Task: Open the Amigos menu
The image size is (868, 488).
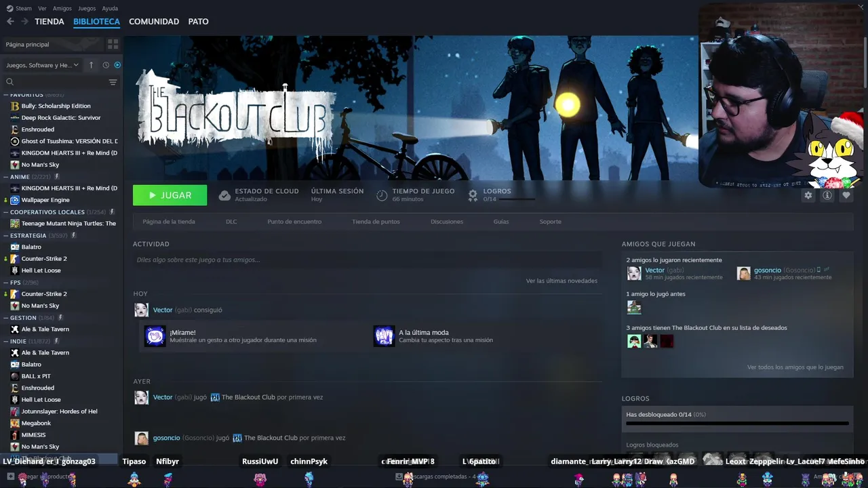Action: (x=62, y=8)
